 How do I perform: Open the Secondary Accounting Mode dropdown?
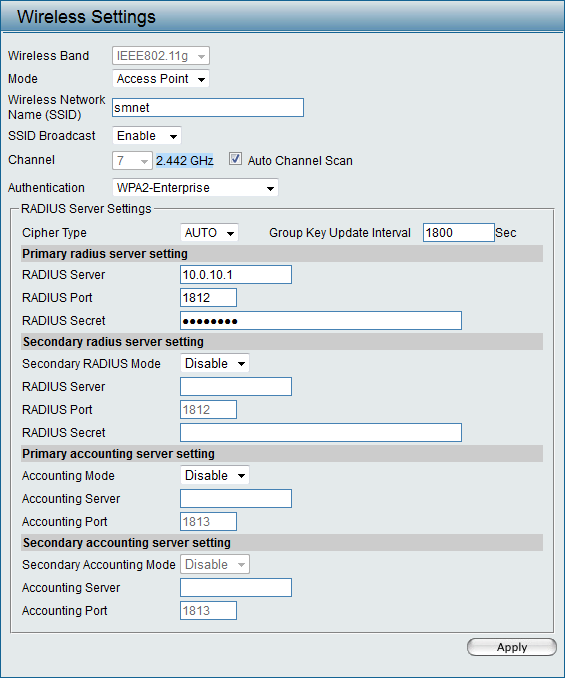pyautogui.click(x=215, y=565)
